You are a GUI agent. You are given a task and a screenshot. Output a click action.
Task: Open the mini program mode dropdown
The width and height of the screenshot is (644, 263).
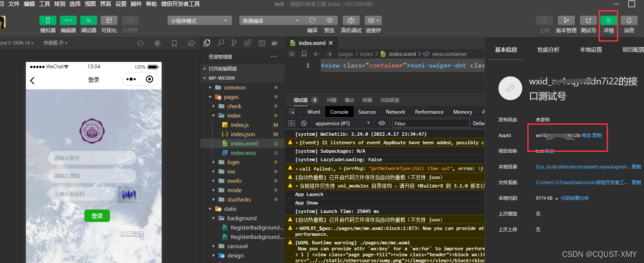click(200, 20)
